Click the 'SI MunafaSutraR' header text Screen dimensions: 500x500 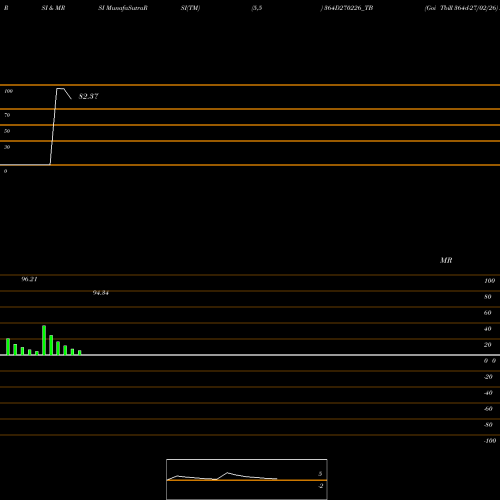(x=123, y=8)
